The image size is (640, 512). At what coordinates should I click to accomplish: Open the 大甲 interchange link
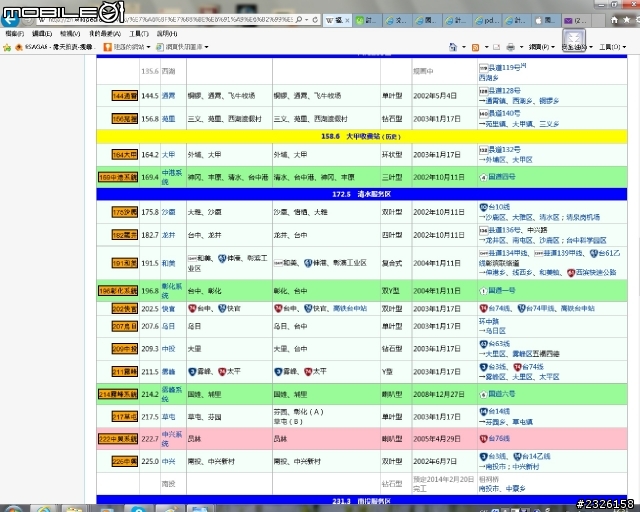(168, 154)
